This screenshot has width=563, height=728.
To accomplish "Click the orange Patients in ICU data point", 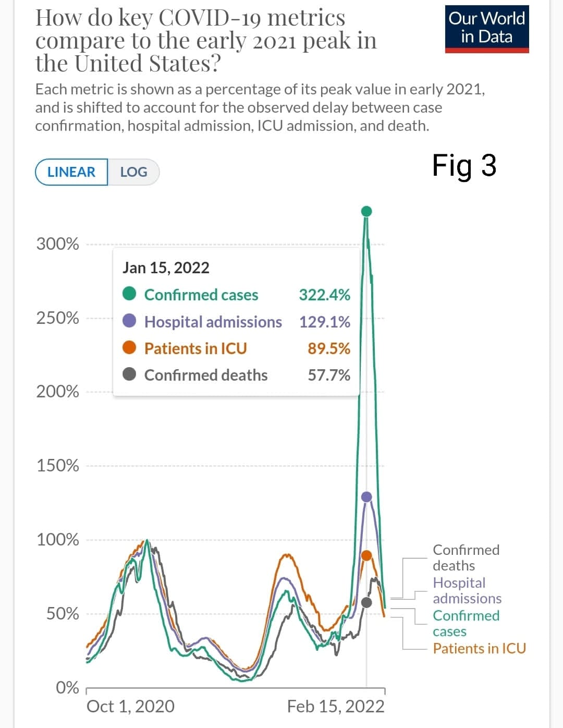I will (366, 555).
